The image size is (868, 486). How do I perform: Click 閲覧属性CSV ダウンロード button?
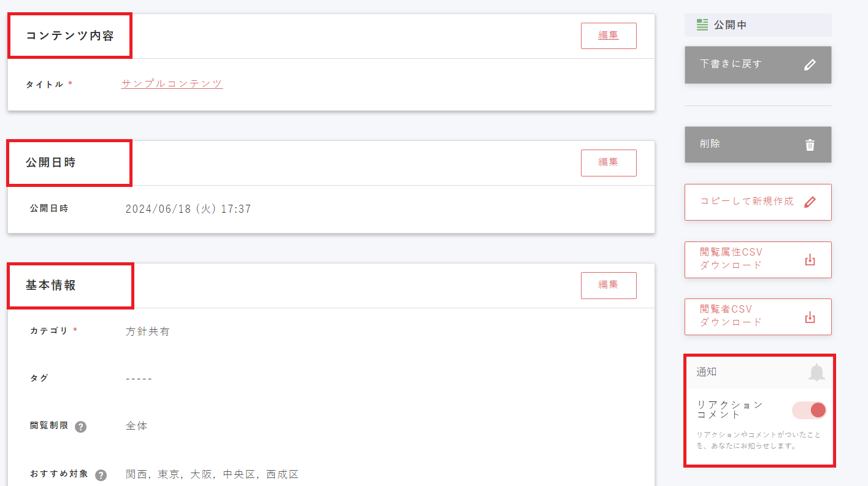click(758, 260)
